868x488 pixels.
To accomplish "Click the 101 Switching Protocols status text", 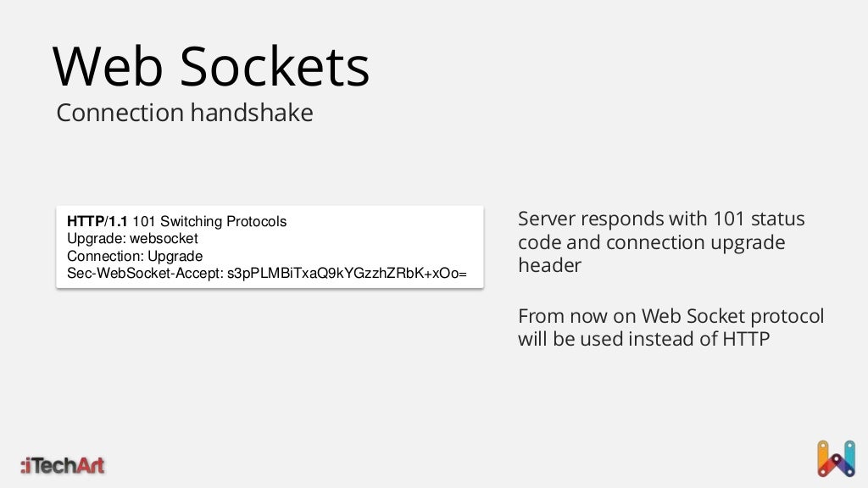I will pos(209,221).
